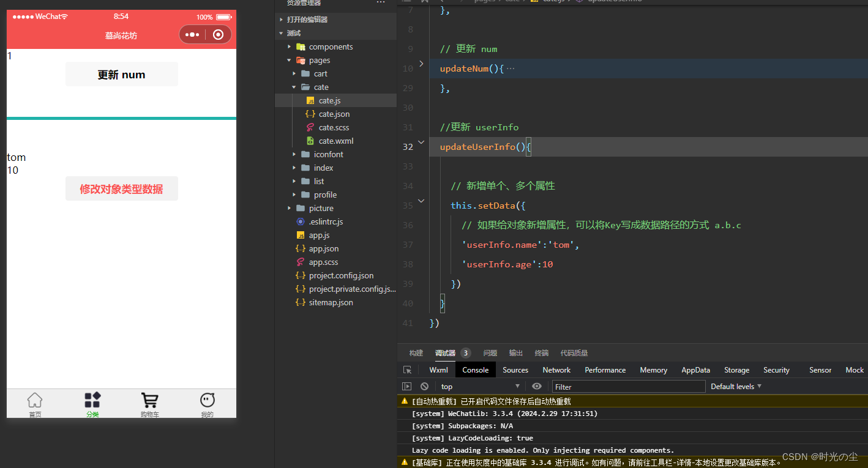Tap the 分类 category tab icon
This screenshot has height=468, width=868.
click(x=92, y=401)
